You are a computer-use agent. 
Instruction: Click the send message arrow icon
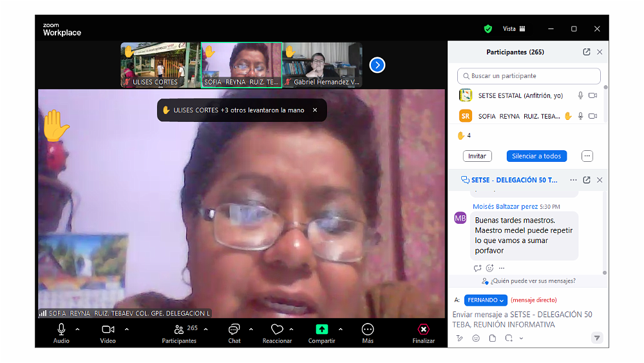pos(597,338)
